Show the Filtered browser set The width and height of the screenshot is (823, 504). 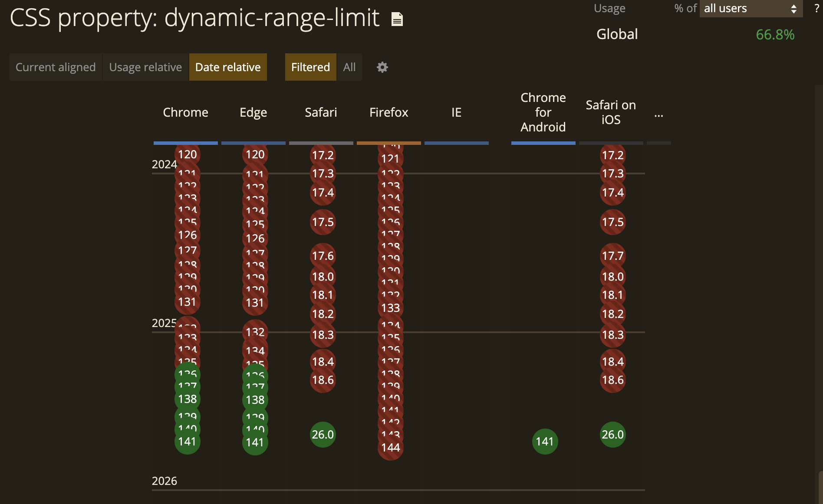point(310,67)
